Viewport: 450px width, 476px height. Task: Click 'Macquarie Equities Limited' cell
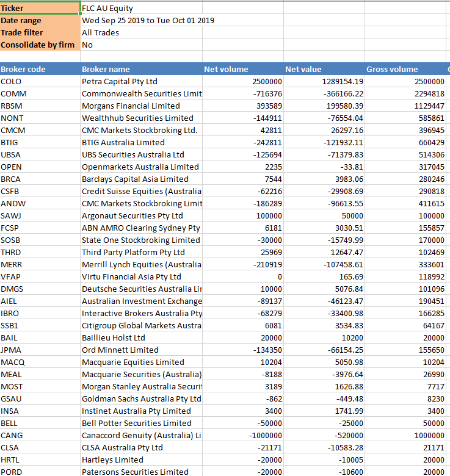pos(142,362)
